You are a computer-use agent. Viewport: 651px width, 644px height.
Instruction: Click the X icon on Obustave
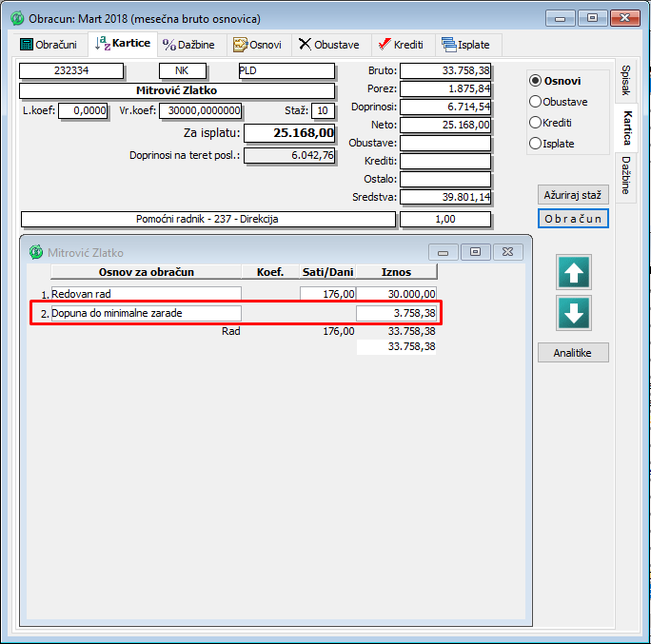305,44
